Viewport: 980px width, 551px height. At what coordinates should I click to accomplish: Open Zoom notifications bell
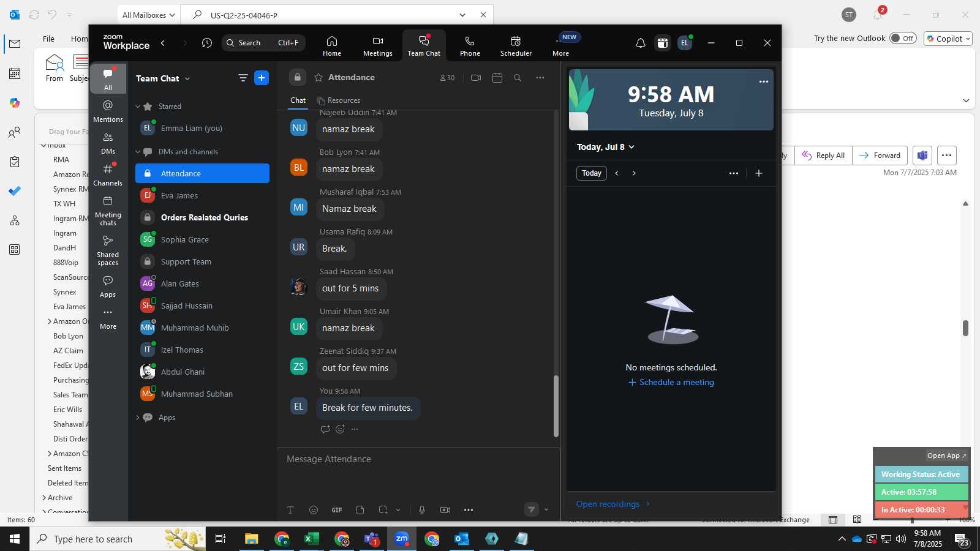tap(640, 43)
